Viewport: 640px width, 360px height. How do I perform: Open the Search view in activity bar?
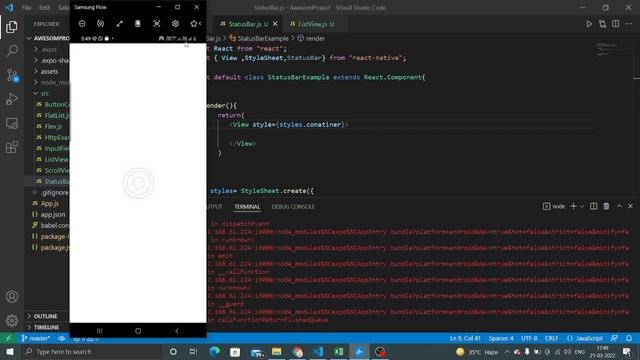tap(12, 51)
